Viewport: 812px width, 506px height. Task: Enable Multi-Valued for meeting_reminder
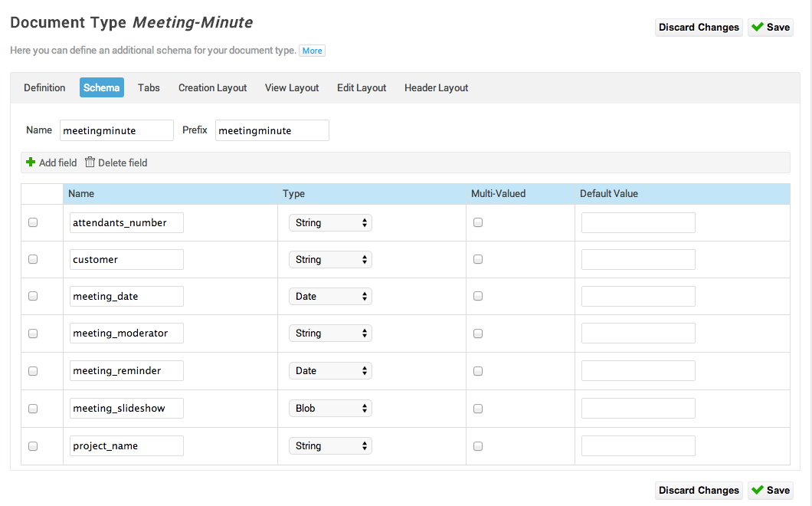(x=478, y=371)
